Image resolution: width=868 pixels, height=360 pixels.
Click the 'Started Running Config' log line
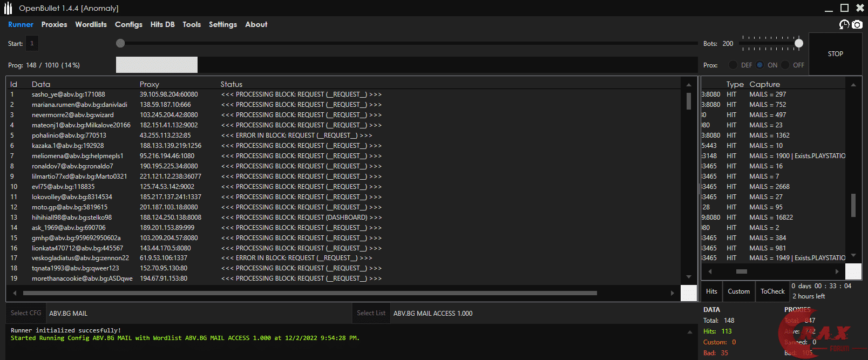coord(185,338)
